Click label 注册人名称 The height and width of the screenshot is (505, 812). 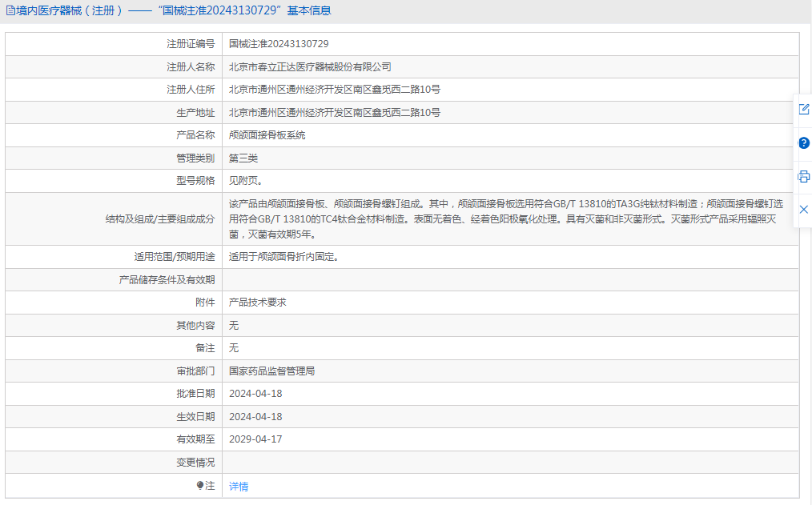click(x=191, y=66)
